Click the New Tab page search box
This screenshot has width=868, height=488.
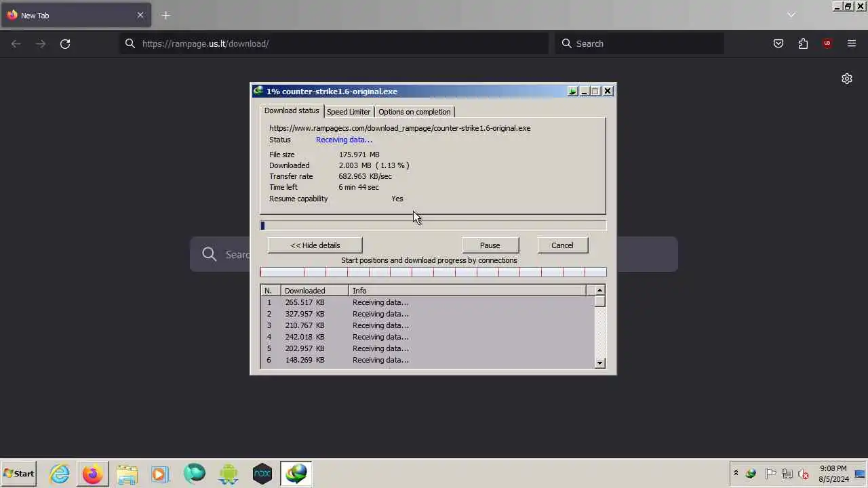click(x=434, y=254)
